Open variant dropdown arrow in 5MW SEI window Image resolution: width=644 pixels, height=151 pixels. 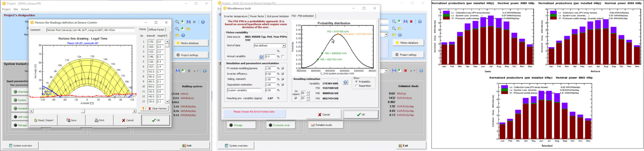386,71
